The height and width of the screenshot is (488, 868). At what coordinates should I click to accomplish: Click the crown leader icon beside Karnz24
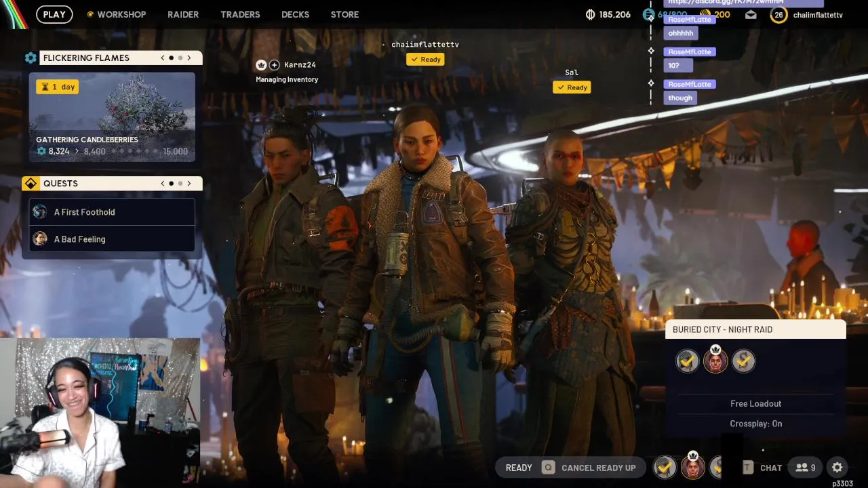[261, 65]
